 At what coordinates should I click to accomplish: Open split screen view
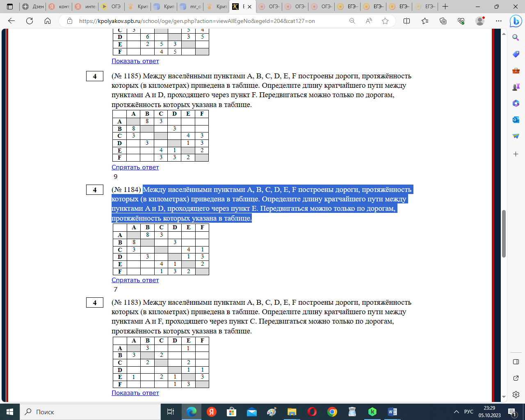pyautogui.click(x=407, y=21)
